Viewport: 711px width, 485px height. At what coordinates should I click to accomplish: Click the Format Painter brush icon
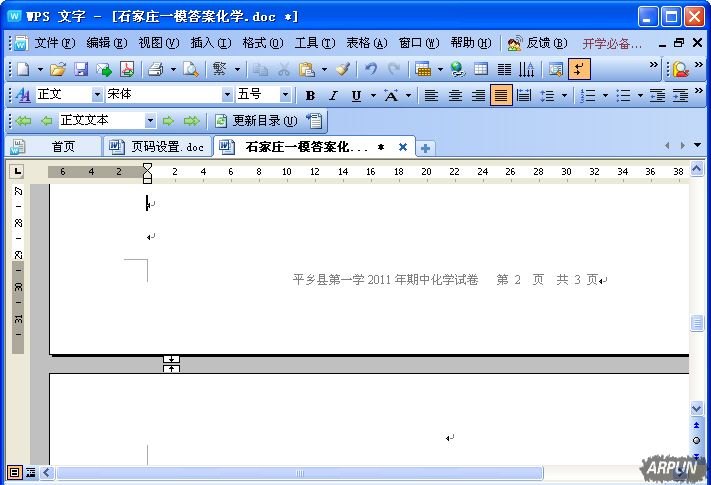[x=343, y=69]
